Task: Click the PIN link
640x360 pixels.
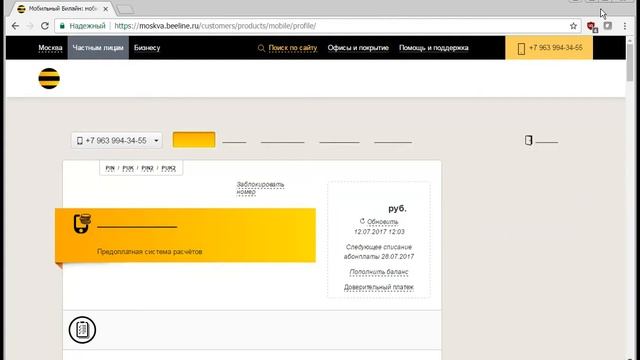Action: [110, 168]
